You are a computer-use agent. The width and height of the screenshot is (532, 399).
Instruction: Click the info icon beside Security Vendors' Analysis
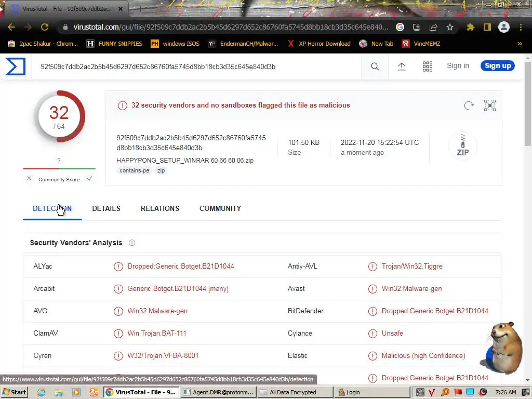(x=132, y=243)
